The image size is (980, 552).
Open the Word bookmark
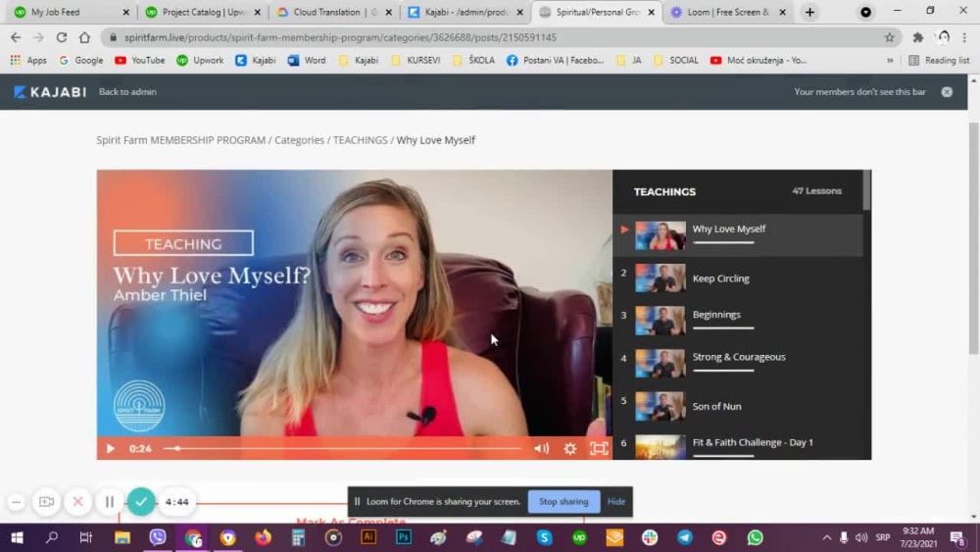click(307, 60)
